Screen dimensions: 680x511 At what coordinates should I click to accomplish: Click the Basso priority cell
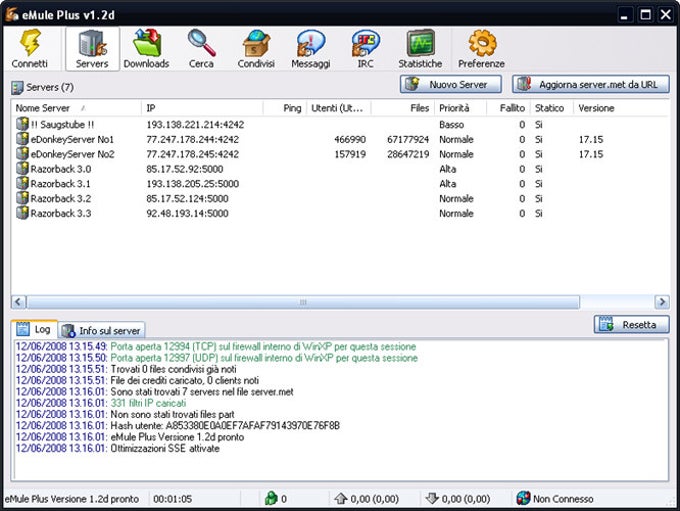(x=451, y=124)
